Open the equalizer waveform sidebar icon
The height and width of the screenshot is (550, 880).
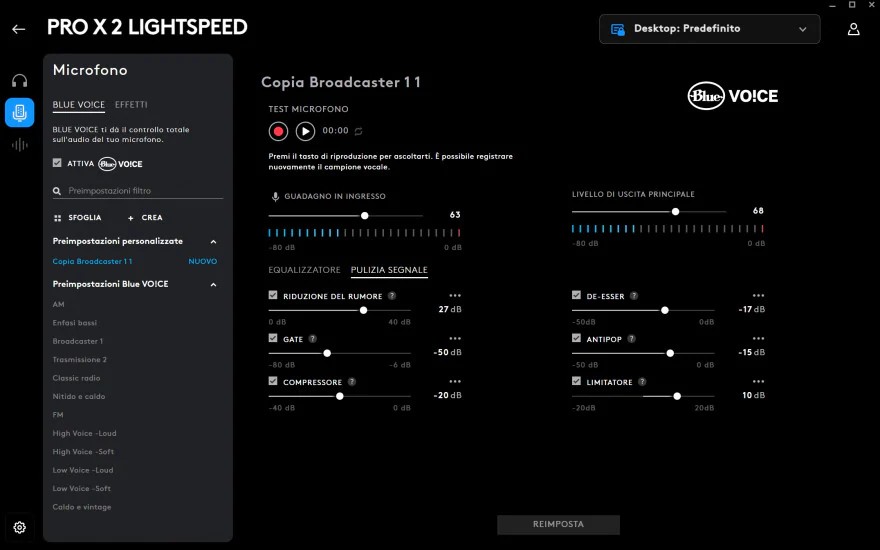(20, 145)
